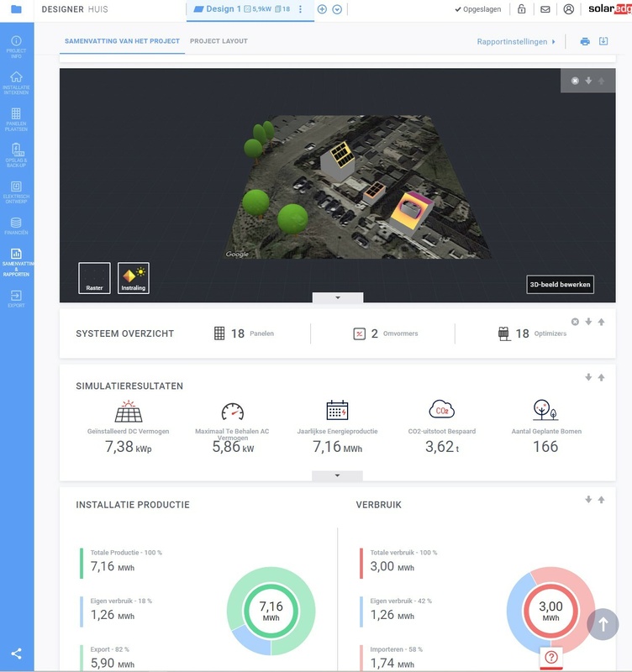Click the 3D site model thumbnail
Image resolution: width=632 pixels, height=672 pixels.
[x=358, y=186]
